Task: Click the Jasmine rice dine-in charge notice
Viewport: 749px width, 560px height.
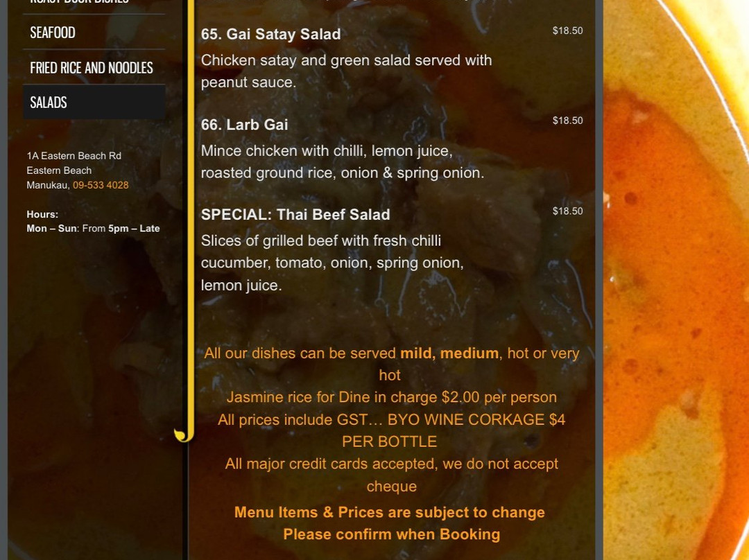Action: pyautogui.click(x=391, y=397)
